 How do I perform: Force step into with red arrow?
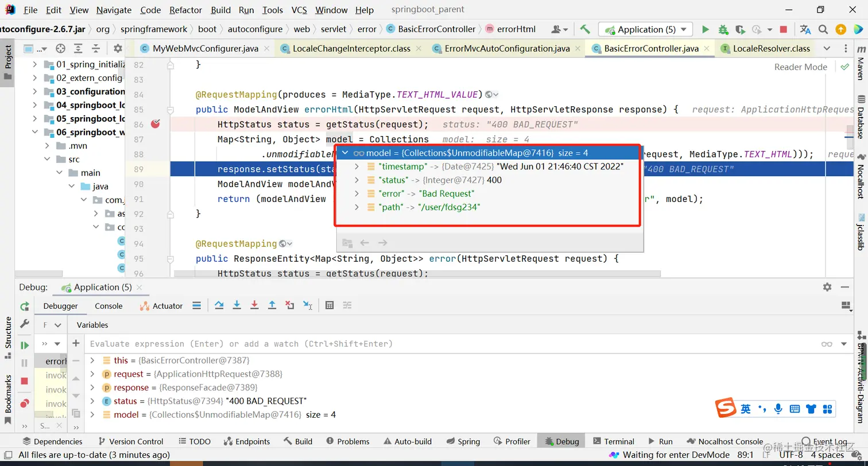[x=254, y=305]
